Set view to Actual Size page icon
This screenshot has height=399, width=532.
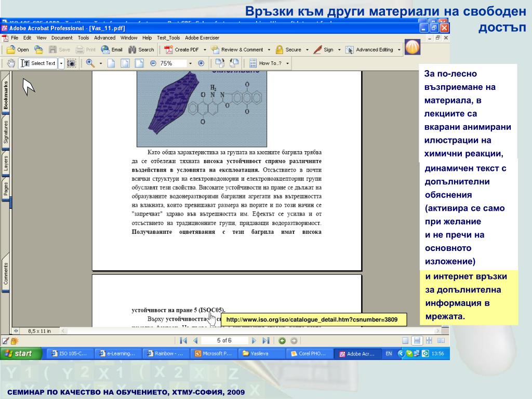click(x=111, y=63)
